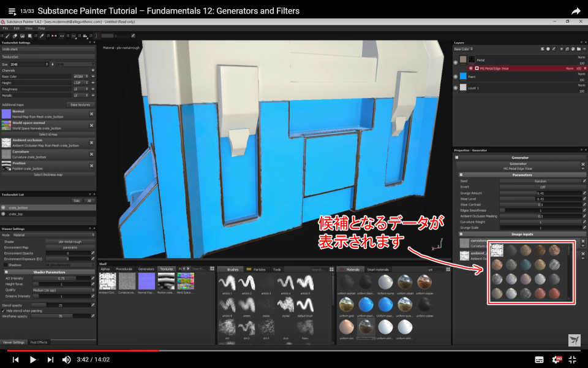Switch to the Procedurals shelf tab

coord(124,269)
